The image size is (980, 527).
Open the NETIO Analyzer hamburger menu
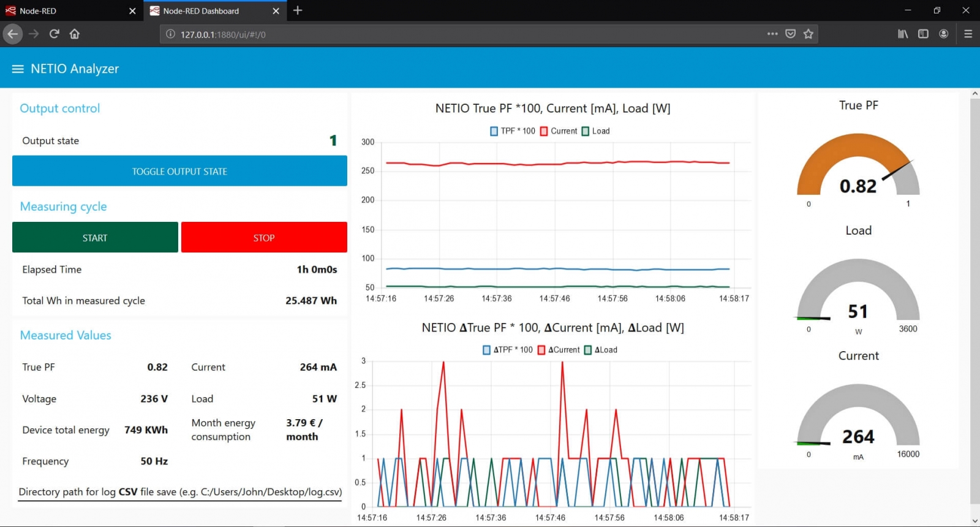[18, 69]
